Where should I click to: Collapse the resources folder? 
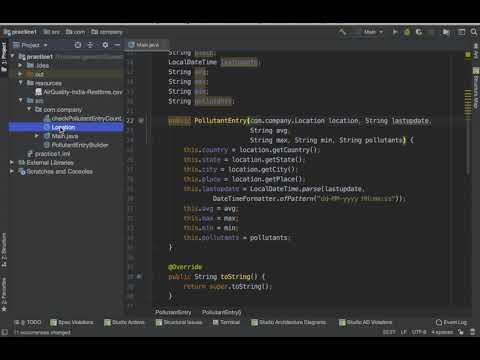pyautogui.click(x=20, y=83)
